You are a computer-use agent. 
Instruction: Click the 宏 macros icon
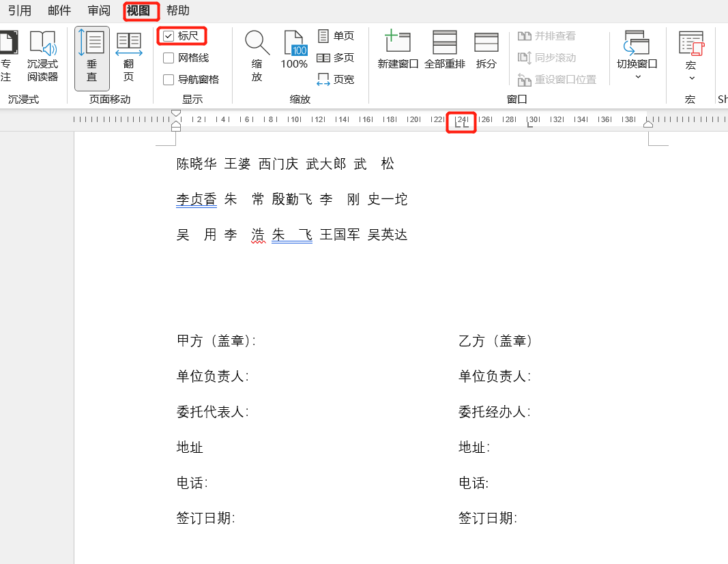[x=691, y=44]
